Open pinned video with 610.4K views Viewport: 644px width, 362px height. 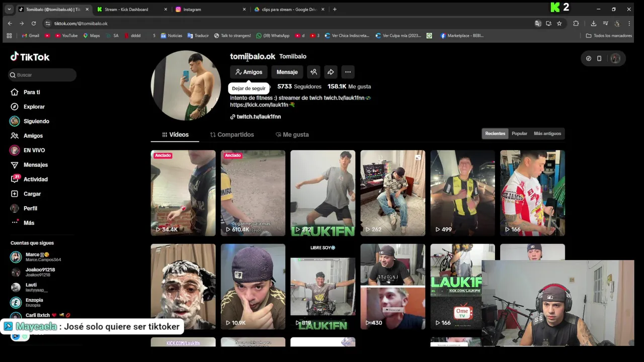pyautogui.click(x=253, y=193)
